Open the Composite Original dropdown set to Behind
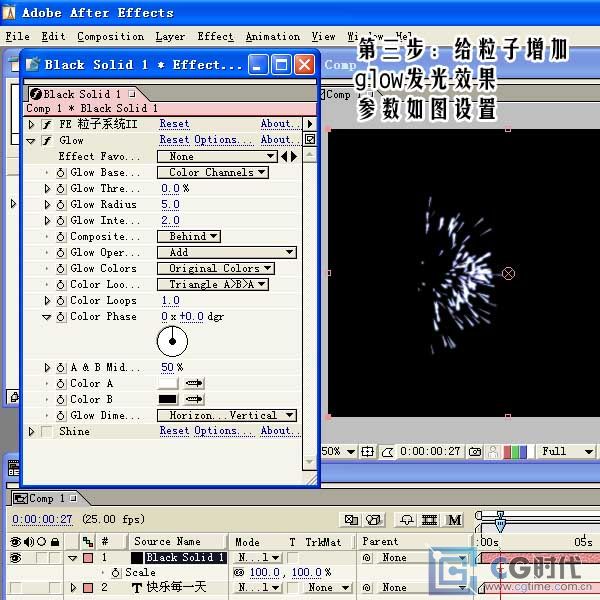The height and width of the screenshot is (600, 600). 188,237
